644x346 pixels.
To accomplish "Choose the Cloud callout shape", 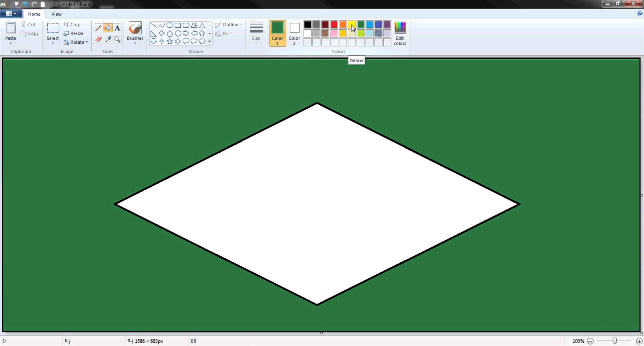I will tap(202, 41).
